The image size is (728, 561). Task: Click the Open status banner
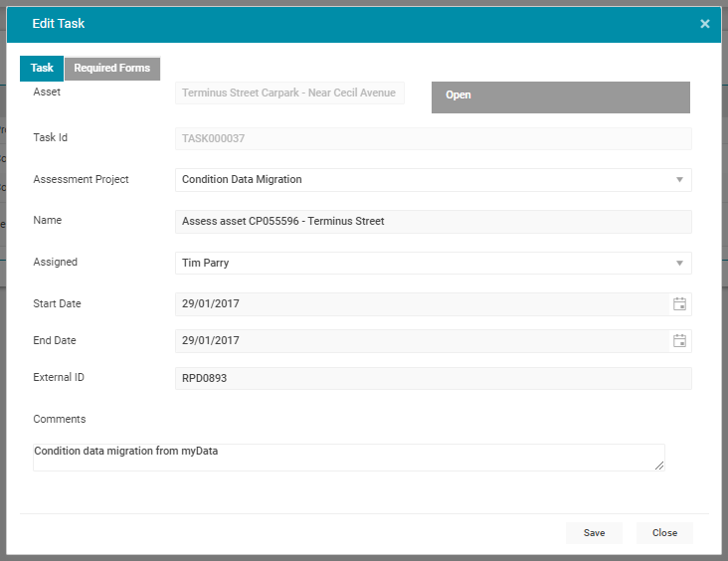(x=560, y=96)
